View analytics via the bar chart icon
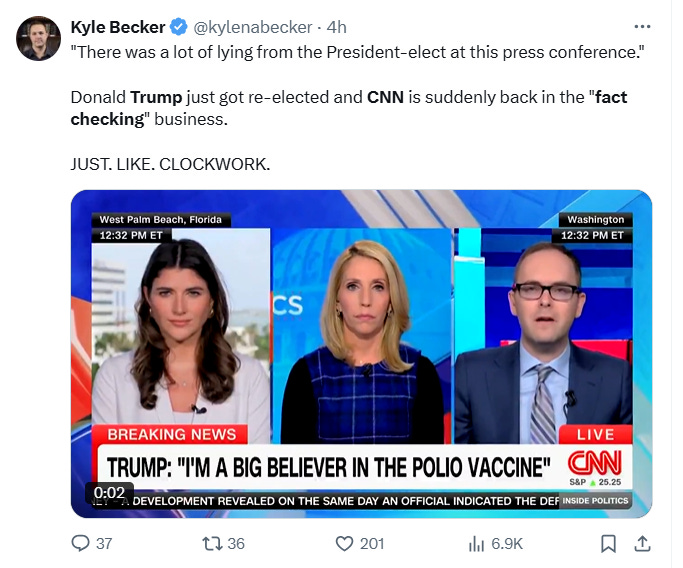Screen dimensions: 683x568 [476, 544]
